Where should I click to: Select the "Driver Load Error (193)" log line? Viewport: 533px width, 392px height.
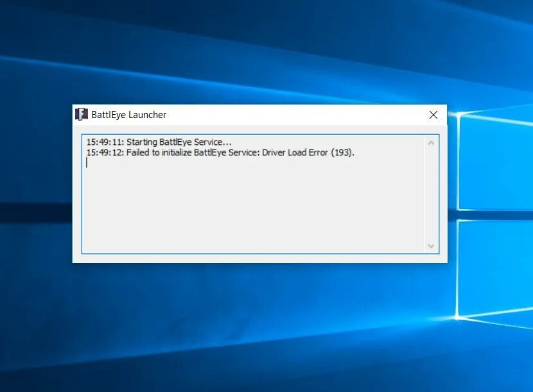220,153
